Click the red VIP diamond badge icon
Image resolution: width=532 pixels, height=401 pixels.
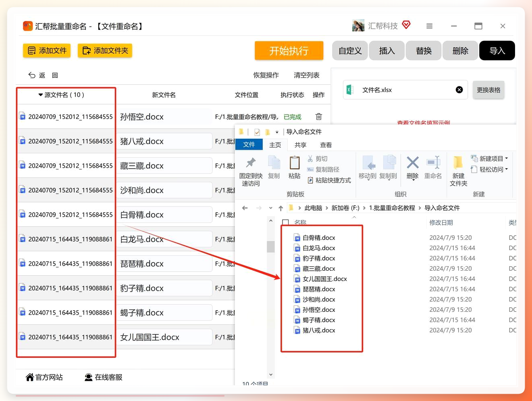click(406, 25)
